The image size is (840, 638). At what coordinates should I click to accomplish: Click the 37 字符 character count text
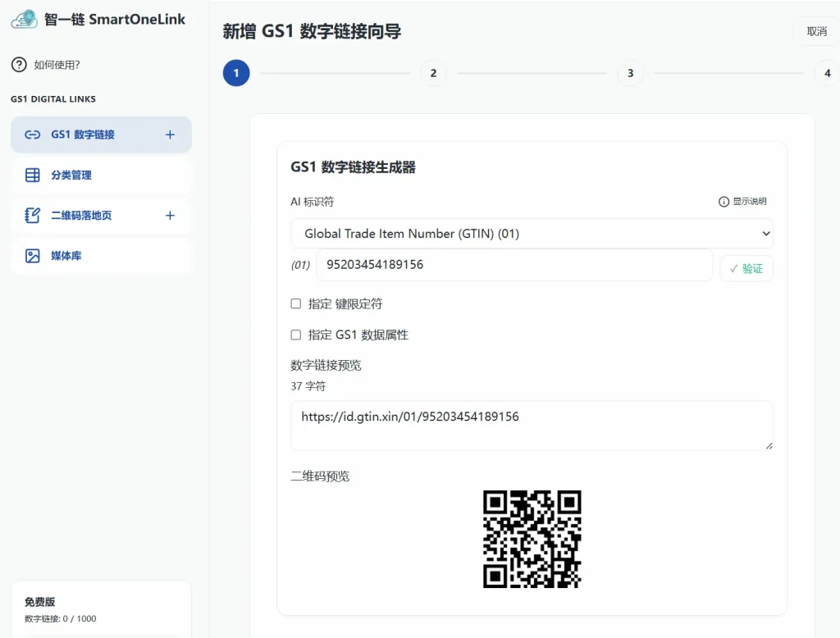(x=308, y=386)
